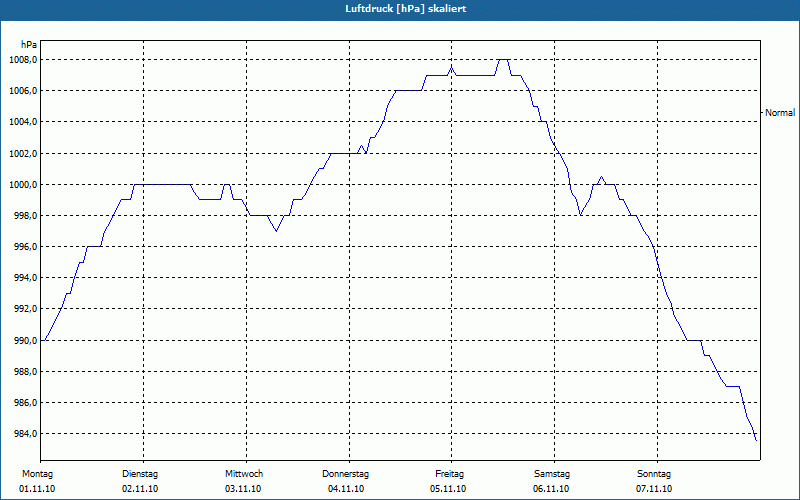
Task: Click the 1000,0 axis value
Action: pos(23,185)
